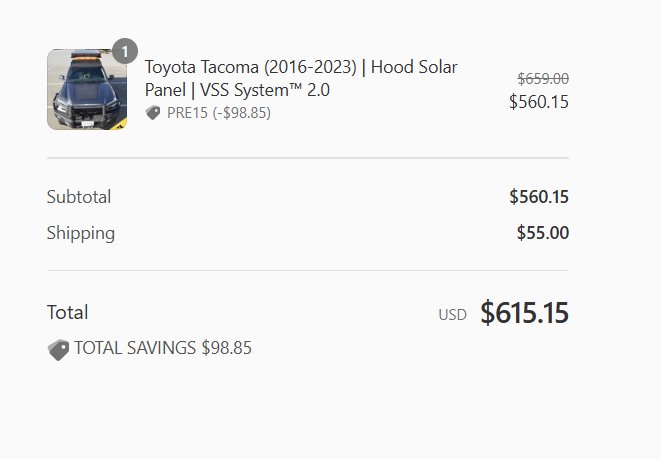Click the discount tag icon beside PRE15
Screen dimensions: 661x459
[x=153, y=113]
